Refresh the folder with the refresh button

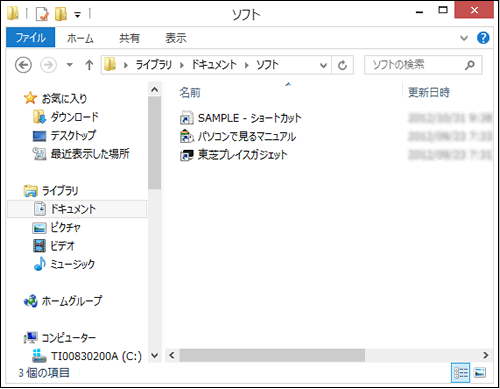[x=342, y=65]
